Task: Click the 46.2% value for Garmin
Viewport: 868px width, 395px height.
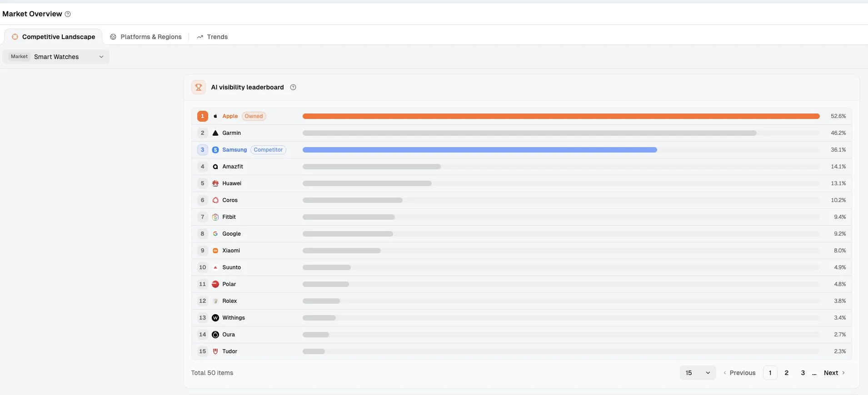Action: click(x=838, y=133)
